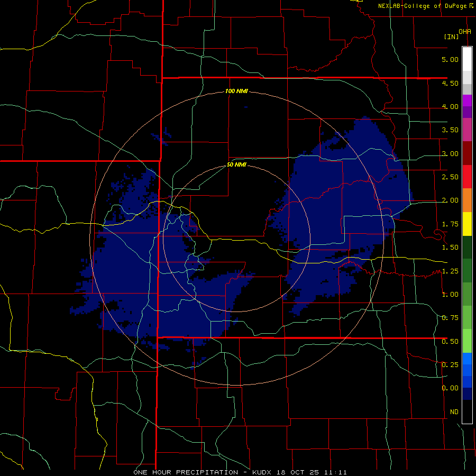The width and height of the screenshot is (476, 476).
Task: Select the white swatch atop the legend
Action: 467,59
